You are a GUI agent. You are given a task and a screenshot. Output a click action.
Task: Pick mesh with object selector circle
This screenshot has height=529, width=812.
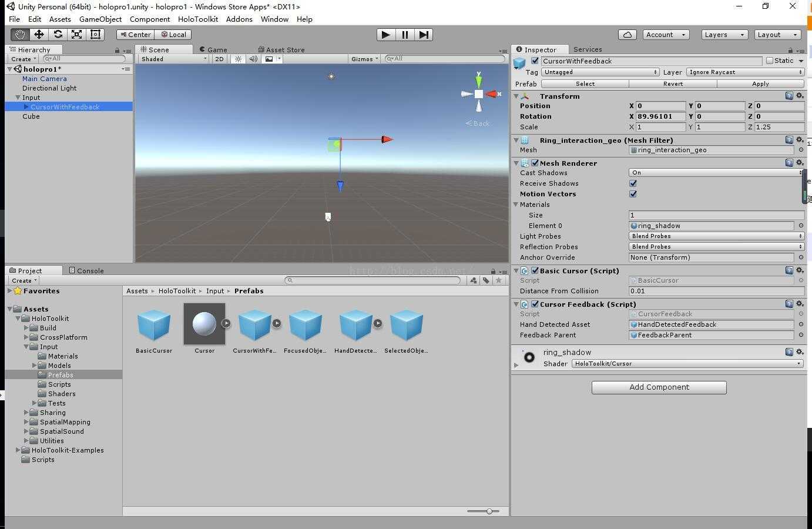800,150
